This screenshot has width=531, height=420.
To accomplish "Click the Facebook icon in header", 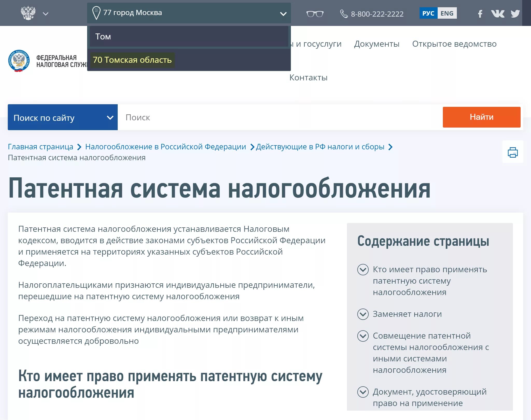I will [480, 14].
